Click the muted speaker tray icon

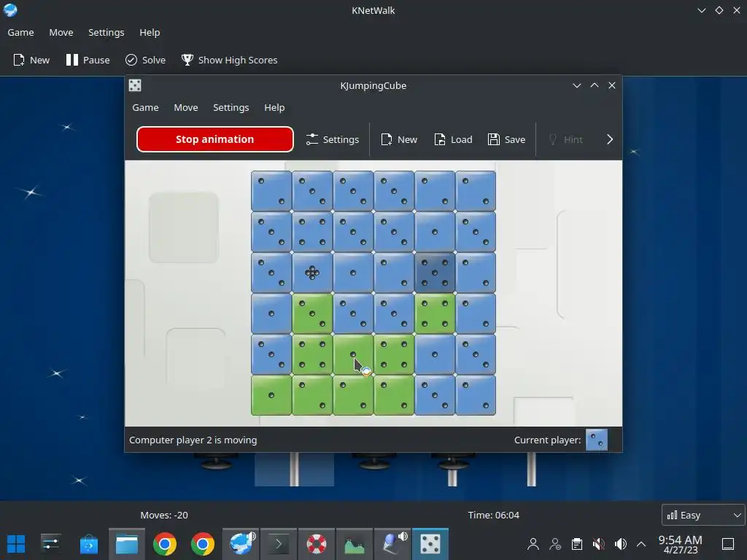[599, 544]
